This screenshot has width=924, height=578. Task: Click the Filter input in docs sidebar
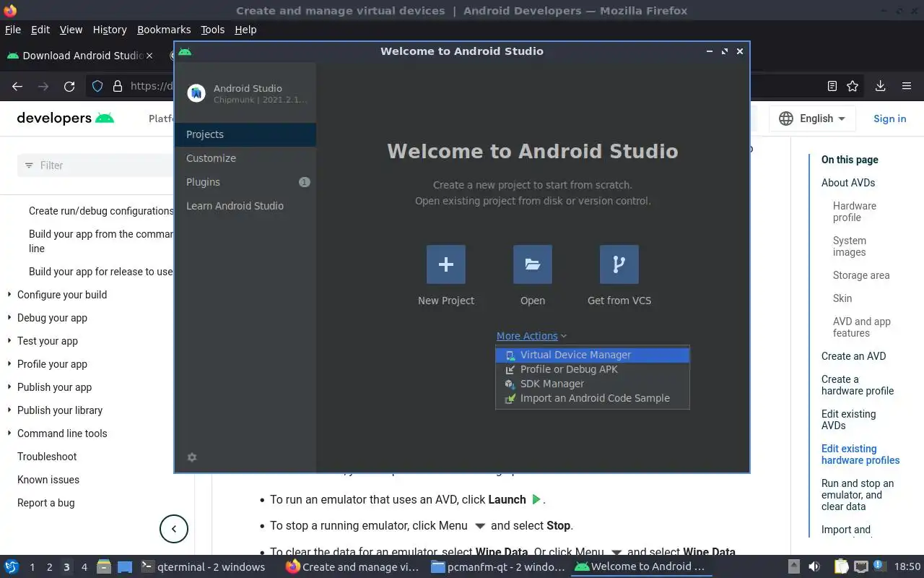[96, 165]
